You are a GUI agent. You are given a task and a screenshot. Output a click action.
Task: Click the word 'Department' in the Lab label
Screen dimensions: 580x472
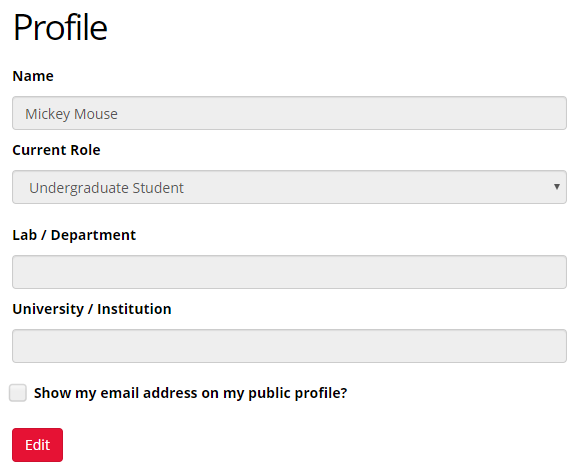click(93, 236)
